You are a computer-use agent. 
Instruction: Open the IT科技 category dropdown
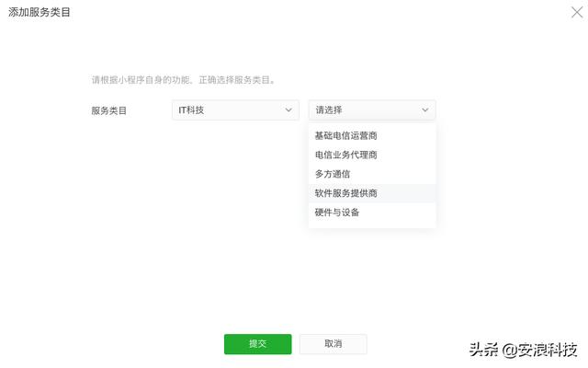click(235, 110)
